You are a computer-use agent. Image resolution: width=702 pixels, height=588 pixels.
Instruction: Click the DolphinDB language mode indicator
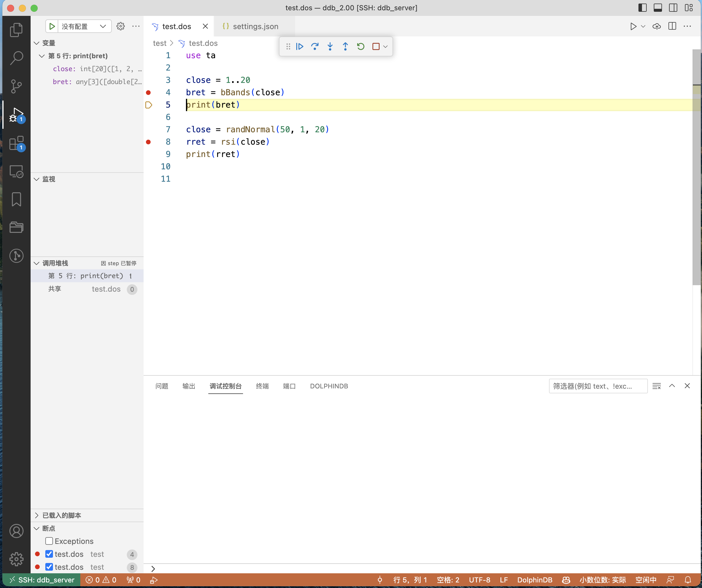coord(534,580)
